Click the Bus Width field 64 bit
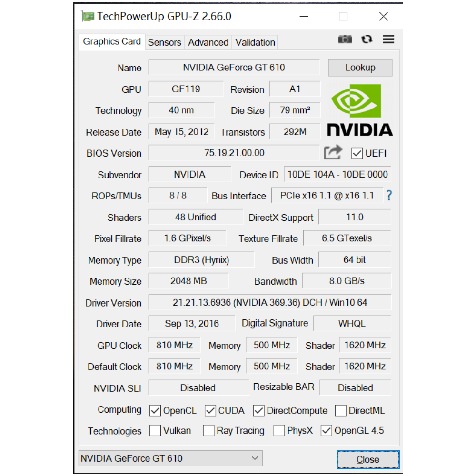Viewport: 476px width, 476px height. [355, 260]
